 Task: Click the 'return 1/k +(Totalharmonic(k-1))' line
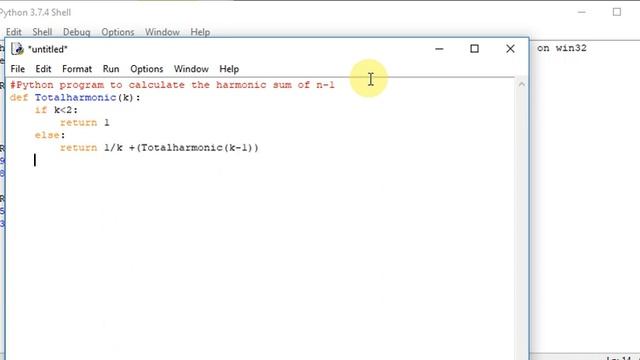pos(159,148)
